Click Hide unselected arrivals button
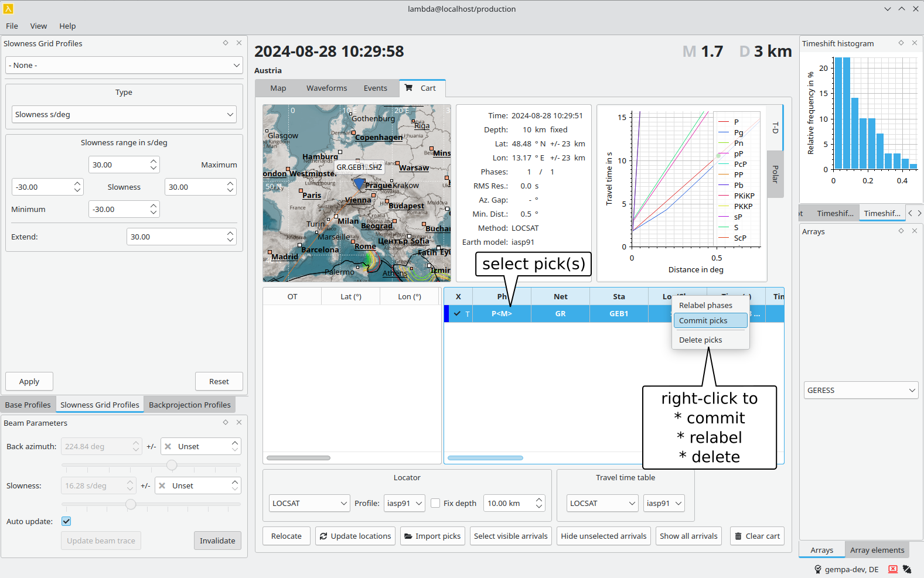The image size is (924, 578). (604, 536)
